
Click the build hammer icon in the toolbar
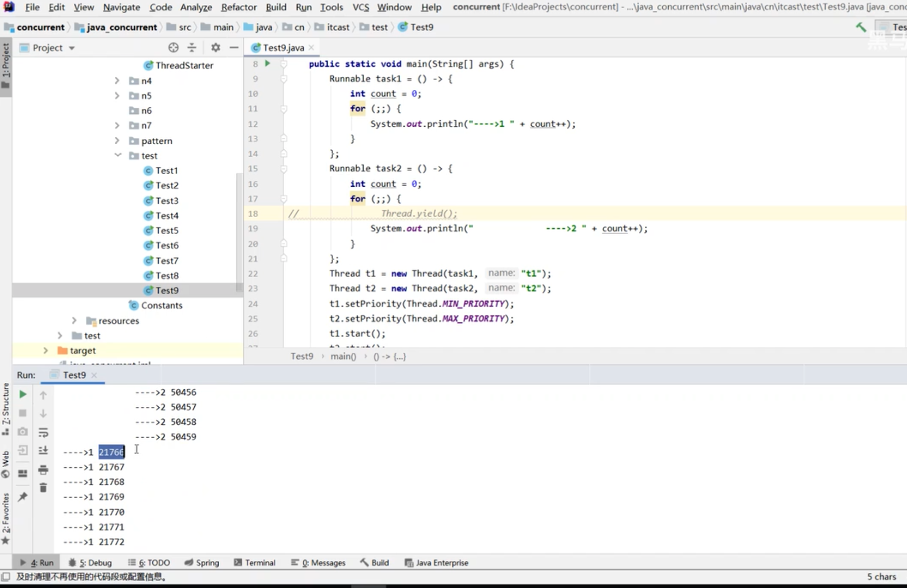(x=861, y=27)
